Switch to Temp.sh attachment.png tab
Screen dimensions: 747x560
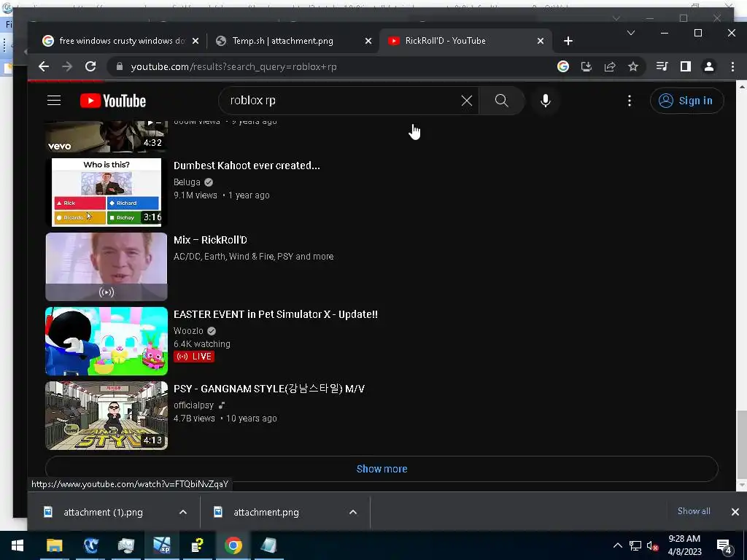click(x=284, y=41)
